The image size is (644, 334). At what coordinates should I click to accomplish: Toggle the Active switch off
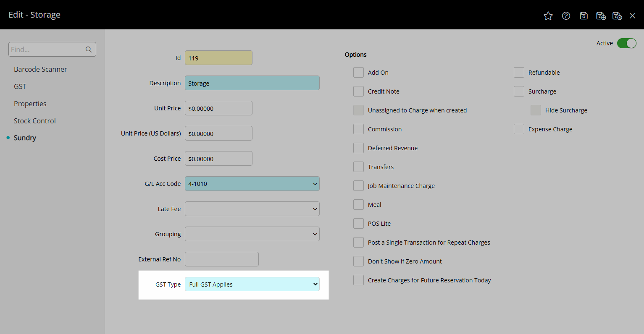[627, 43]
